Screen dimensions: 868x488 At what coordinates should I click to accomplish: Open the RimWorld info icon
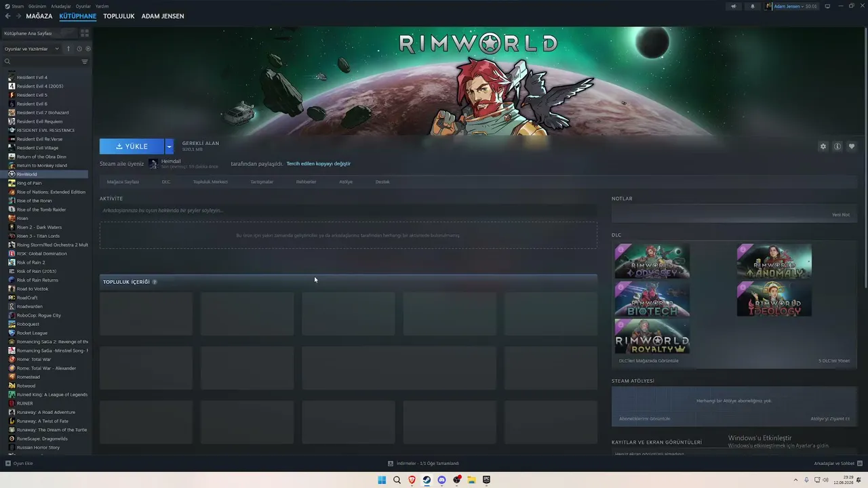(837, 146)
